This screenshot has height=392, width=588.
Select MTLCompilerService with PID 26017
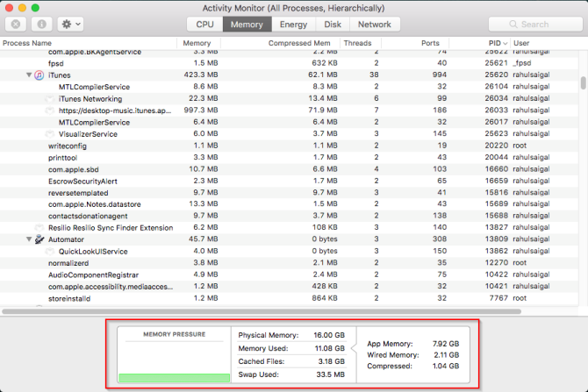[x=289, y=122]
